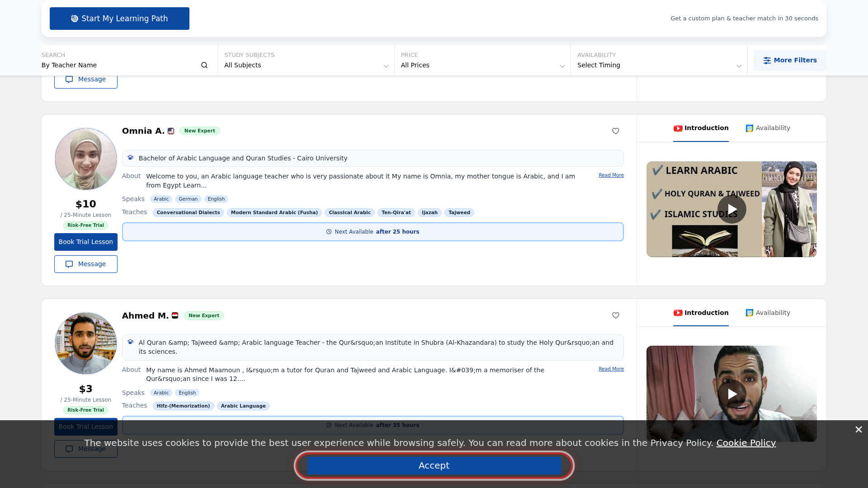
Task: Read more about Ahmed M.
Action: coord(611,369)
